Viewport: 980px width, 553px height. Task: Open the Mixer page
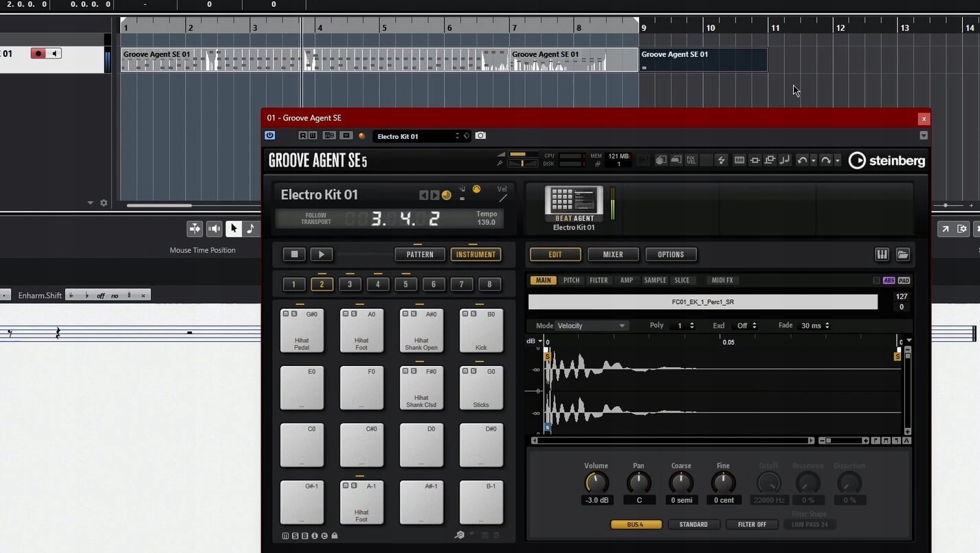pyautogui.click(x=613, y=254)
